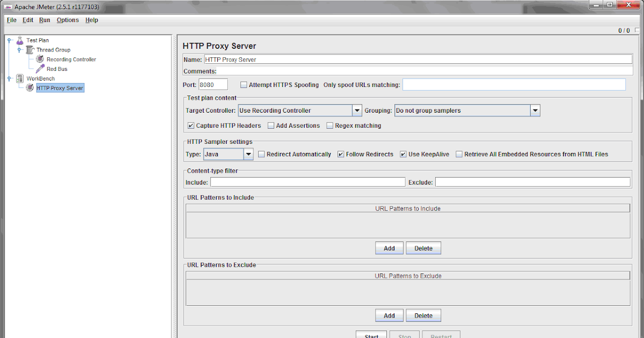Select the Red Bus tree label
The width and height of the screenshot is (644, 338).
(57, 69)
